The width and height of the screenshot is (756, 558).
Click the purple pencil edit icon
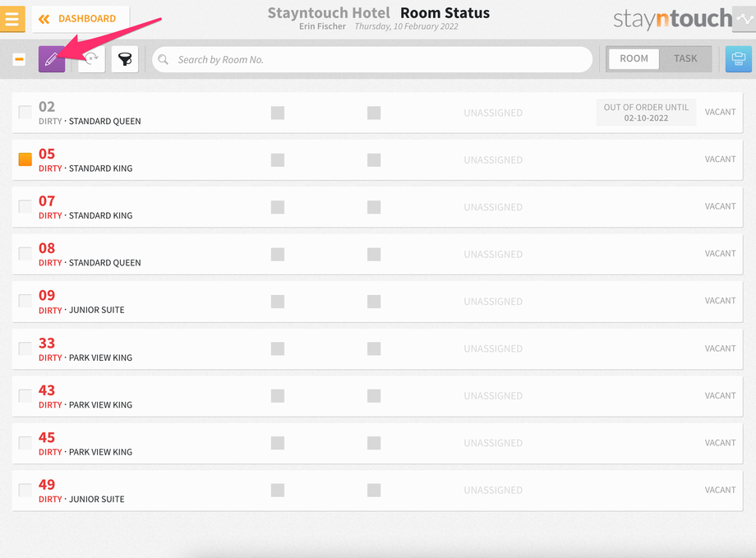pos(52,59)
